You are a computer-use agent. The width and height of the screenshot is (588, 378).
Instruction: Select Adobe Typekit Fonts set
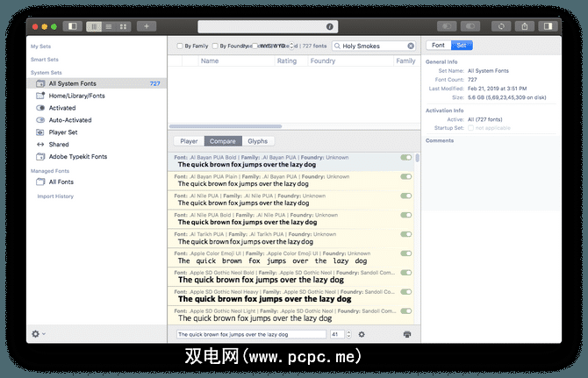[x=78, y=156]
